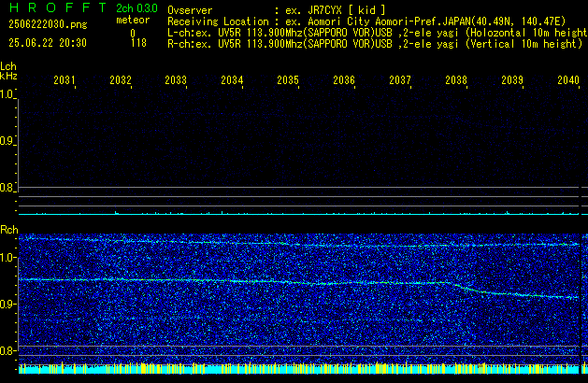Click the Lch 1.0 kHz tick label
This screenshot has height=383, width=588.
tap(7, 94)
